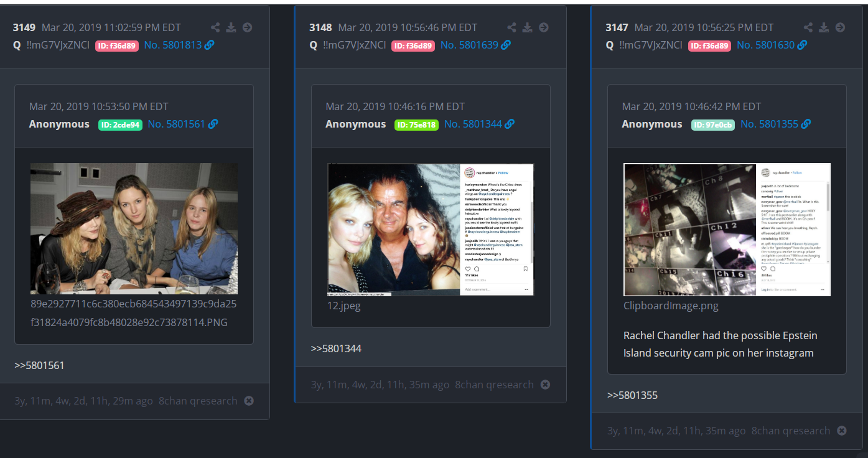
Task: Click link icon beside No. 5801639
Action: [506, 45]
